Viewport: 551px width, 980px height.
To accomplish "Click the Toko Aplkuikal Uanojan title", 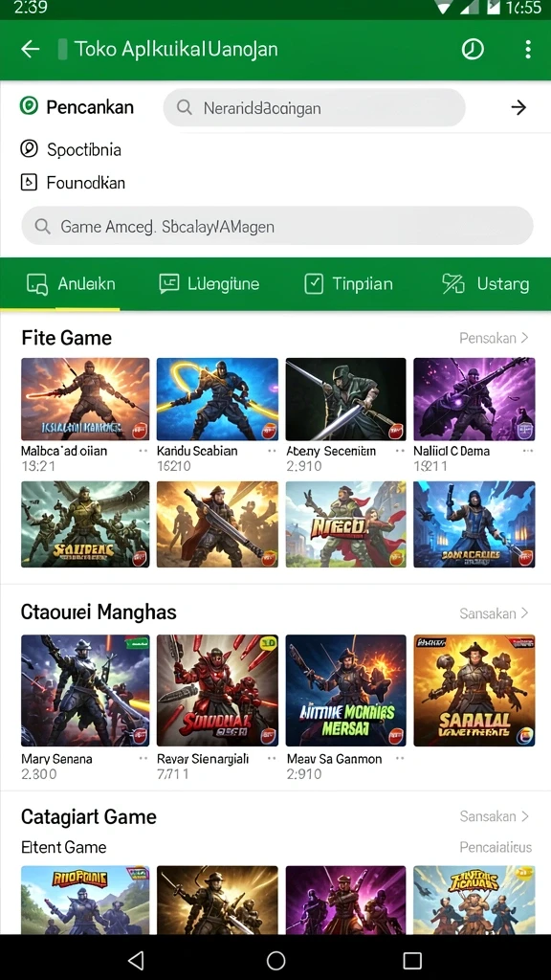I will coord(176,50).
